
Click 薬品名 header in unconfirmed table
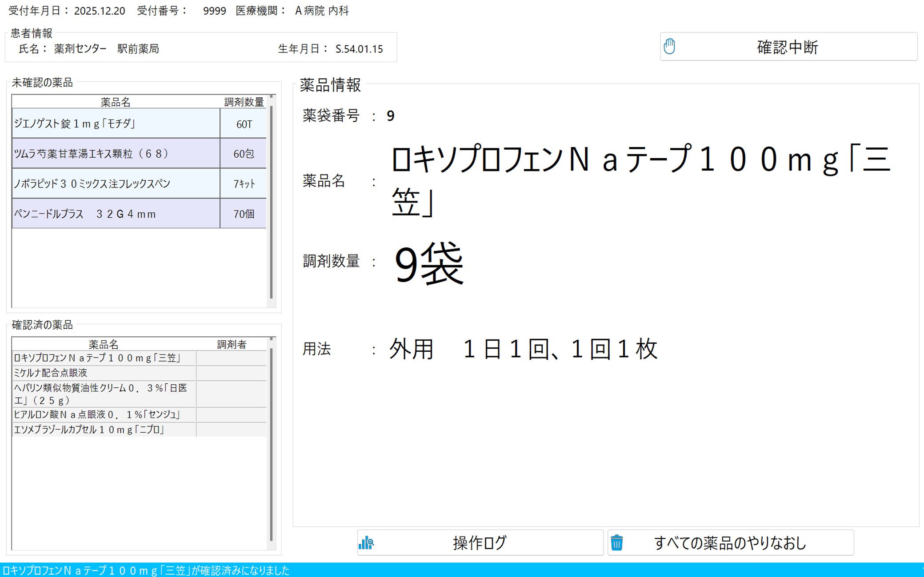click(116, 102)
